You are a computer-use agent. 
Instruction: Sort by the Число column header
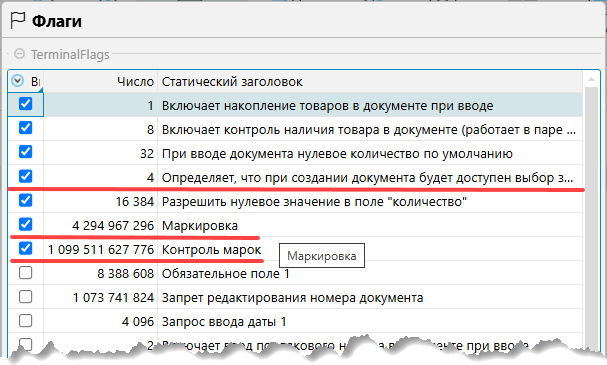[x=100, y=82]
